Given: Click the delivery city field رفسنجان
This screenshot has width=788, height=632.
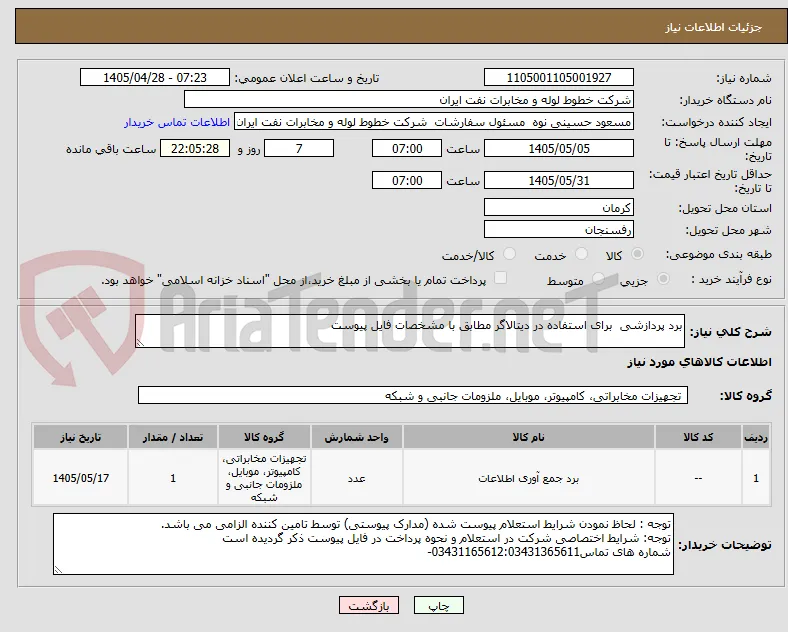Looking at the screenshot, I should (x=559, y=230).
